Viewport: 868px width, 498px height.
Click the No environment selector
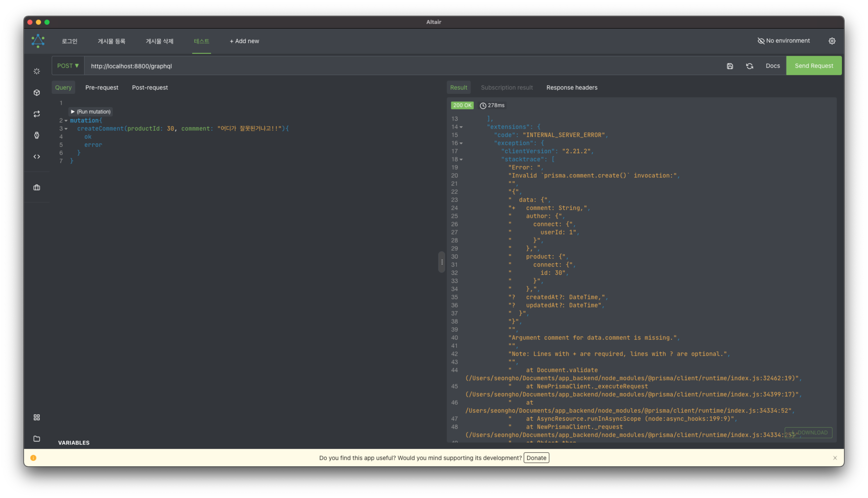(784, 41)
